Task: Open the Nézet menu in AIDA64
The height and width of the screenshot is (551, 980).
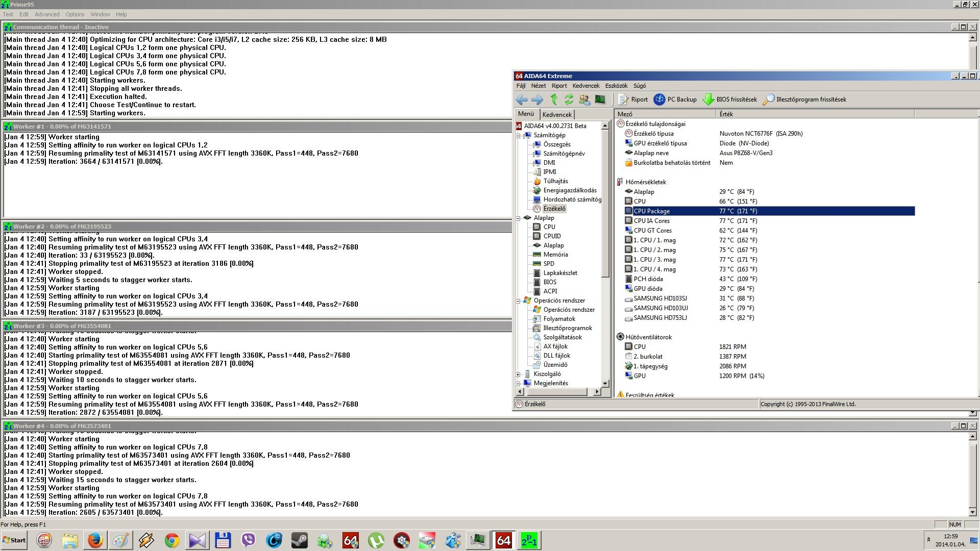Action: coord(538,86)
